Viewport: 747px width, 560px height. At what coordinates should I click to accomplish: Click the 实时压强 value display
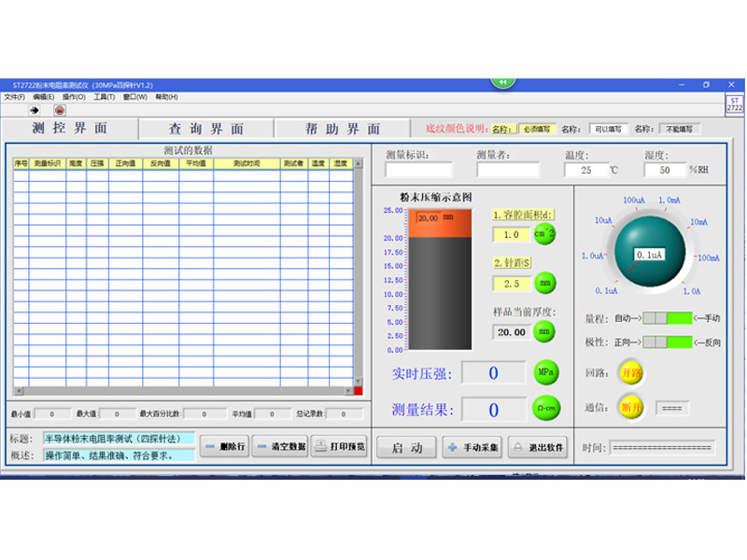tap(494, 372)
